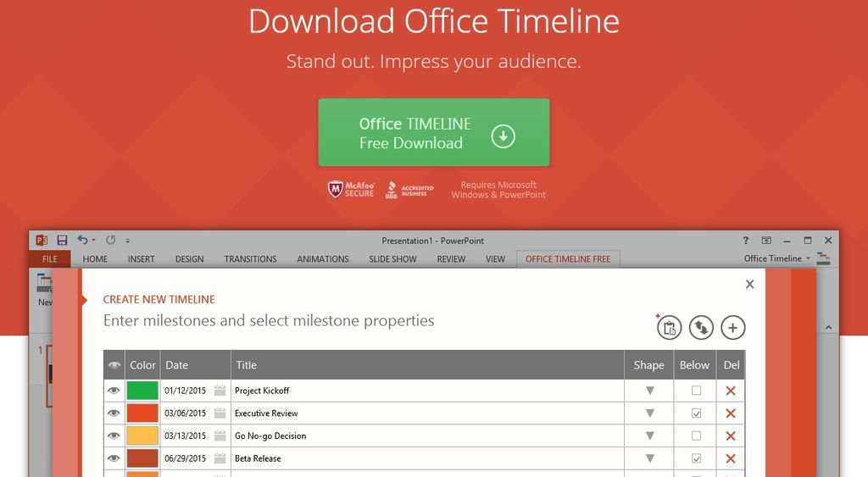This screenshot has height=477, width=868.
Task: Click the Office Timeline Free Download button
Action: point(433,132)
